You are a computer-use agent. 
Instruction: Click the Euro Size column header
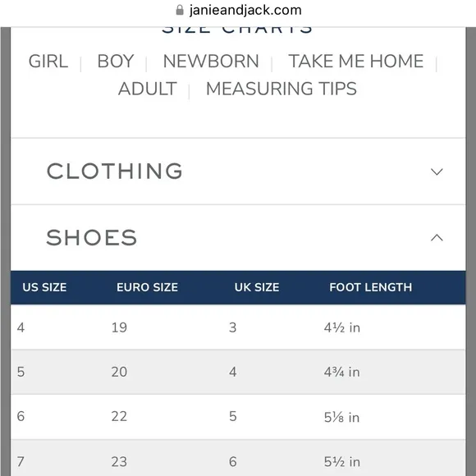147,287
